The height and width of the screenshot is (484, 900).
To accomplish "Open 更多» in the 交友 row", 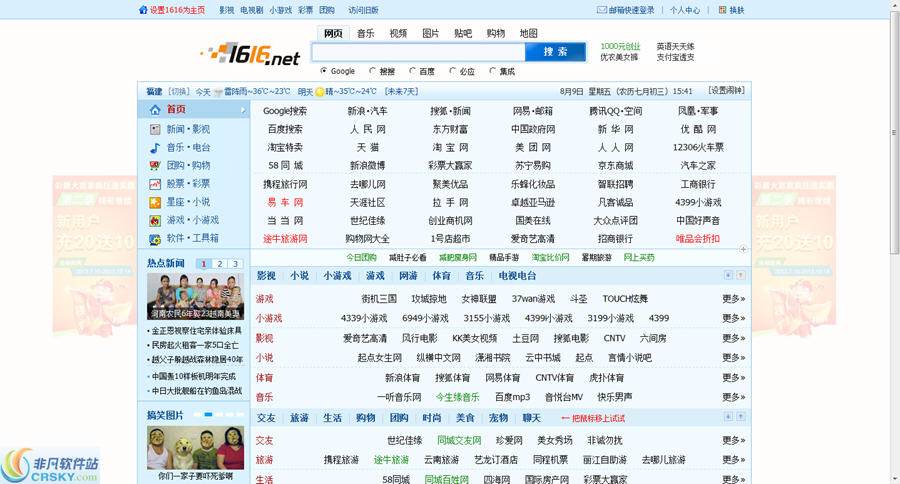I will click(x=734, y=440).
